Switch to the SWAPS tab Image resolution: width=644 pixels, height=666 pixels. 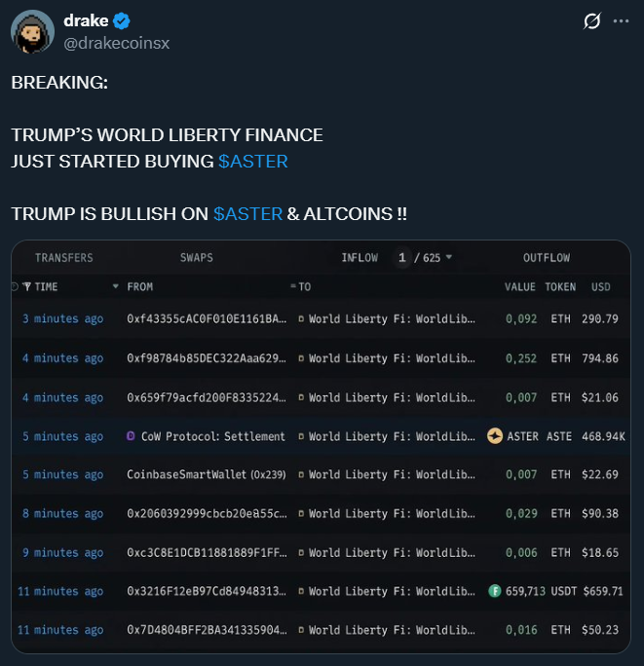196,258
